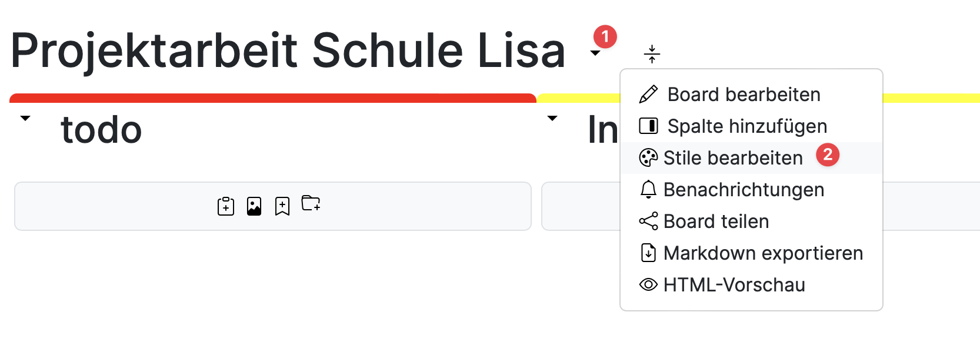Open the In Arbeit column dropdown arrow
Viewport: 980px width, 349px height.
pos(552,118)
